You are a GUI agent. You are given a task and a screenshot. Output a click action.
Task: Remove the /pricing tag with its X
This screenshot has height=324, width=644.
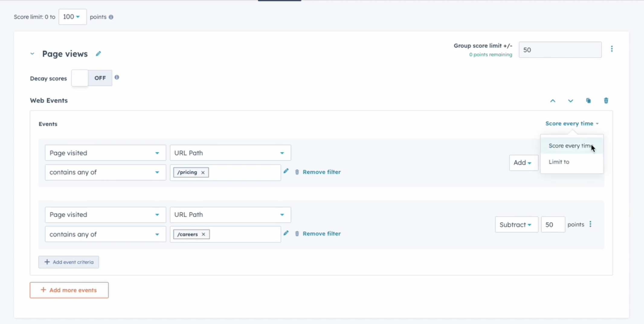203,173
